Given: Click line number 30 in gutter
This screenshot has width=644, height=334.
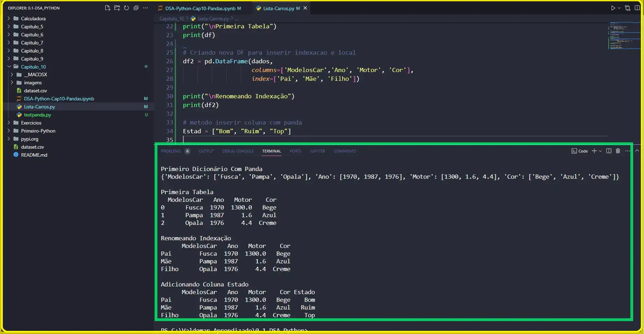Looking at the screenshot, I should (x=170, y=96).
